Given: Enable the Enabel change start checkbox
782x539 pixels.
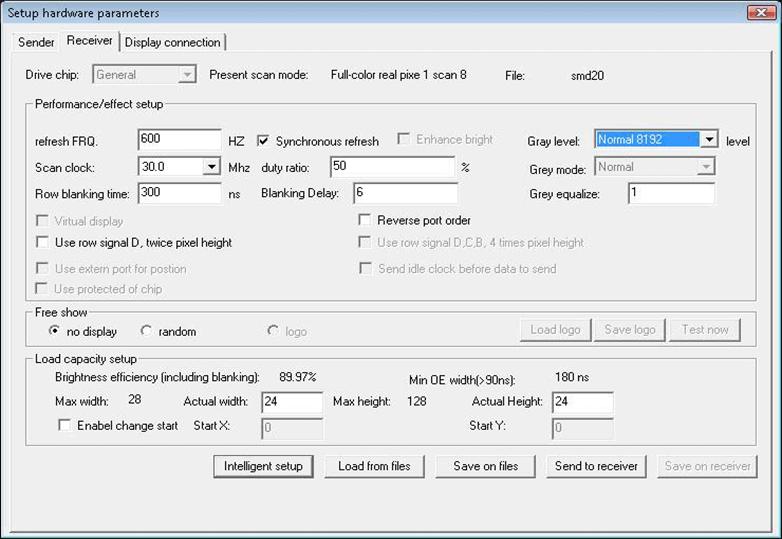Looking at the screenshot, I should pos(65,425).
